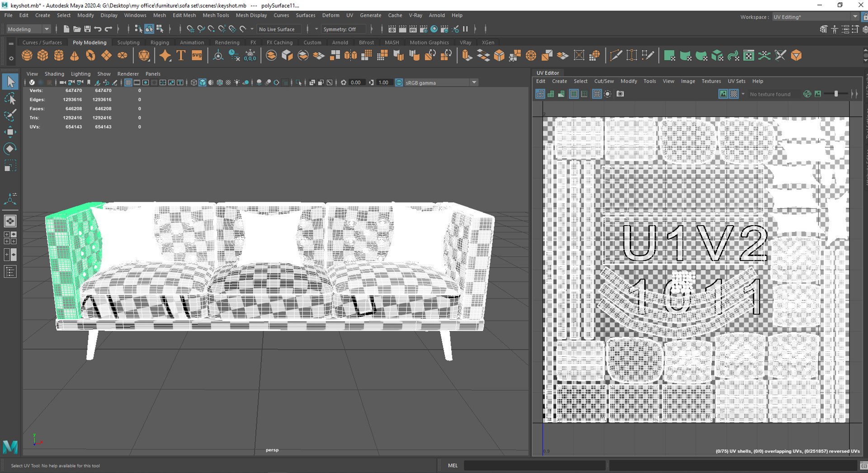Create a polygon plane from the shelf
Viewport: 868px width, 473px height.
[106, 56]
